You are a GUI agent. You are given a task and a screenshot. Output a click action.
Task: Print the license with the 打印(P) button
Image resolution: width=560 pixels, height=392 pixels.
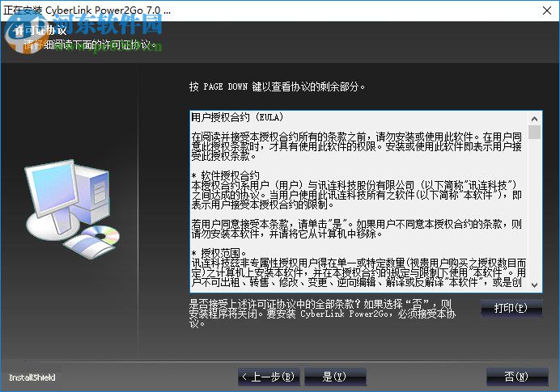pyautogui.click(x=511, y=308)
